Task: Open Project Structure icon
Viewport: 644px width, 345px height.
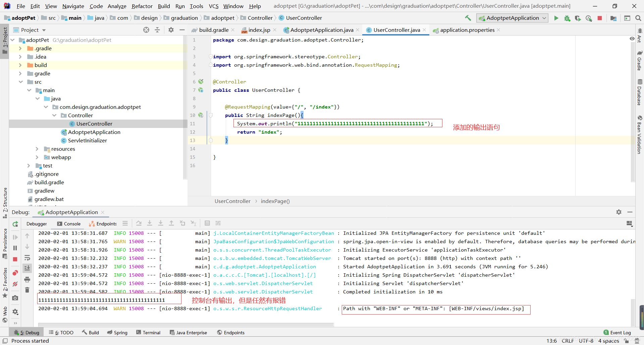Action: (613, 18)
